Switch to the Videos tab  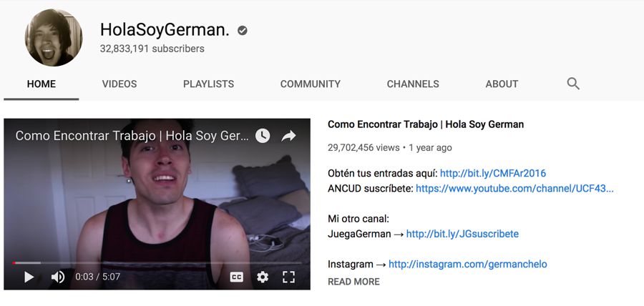click(119, 84)
